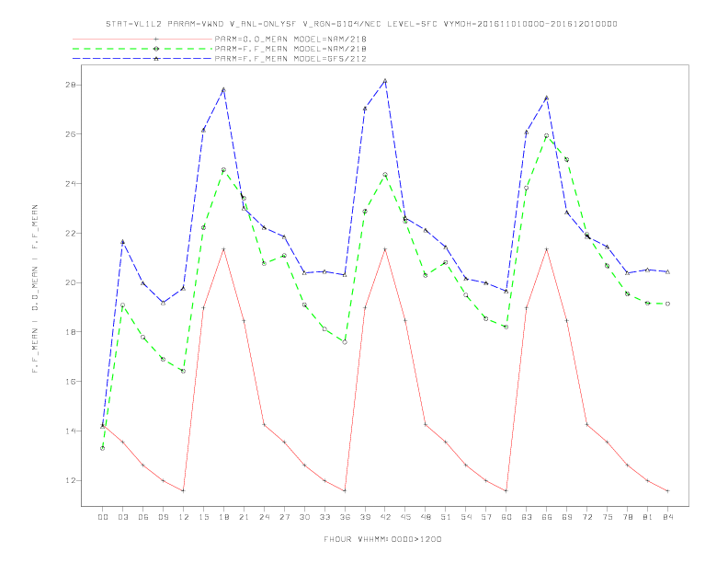Click x-axis forecast hour label 03

coord(123,517)
